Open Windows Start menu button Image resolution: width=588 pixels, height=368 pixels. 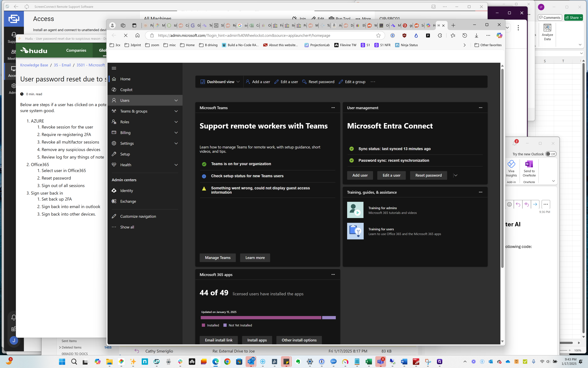[x=62, y=362]
